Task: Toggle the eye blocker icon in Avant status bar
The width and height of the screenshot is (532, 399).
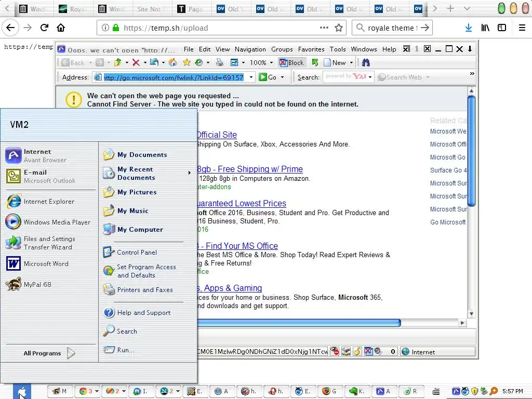Action: click(335, 351)
